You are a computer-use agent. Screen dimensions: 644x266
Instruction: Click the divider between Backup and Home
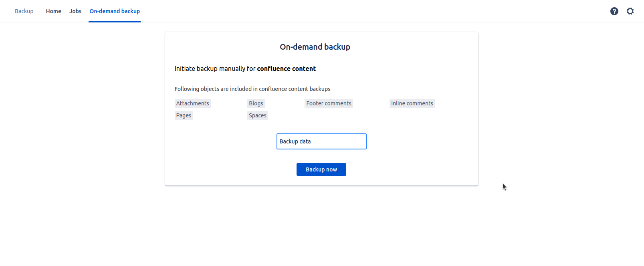point(40,11)
